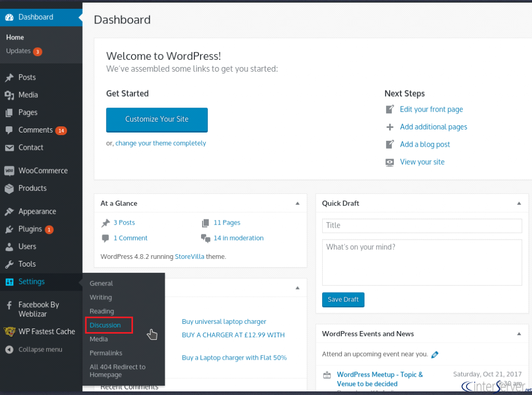Open Media settings in the Settings submenu

98,339
